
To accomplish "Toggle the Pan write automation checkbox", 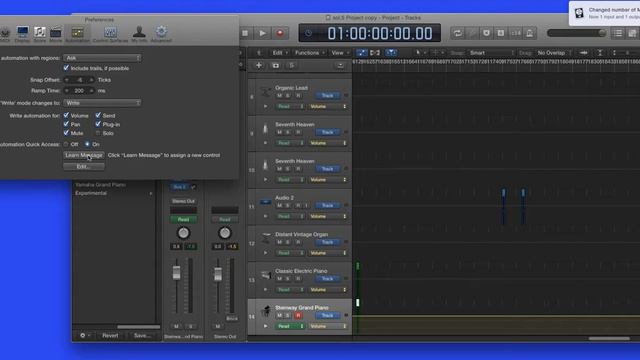I will (x=66, y=124).
